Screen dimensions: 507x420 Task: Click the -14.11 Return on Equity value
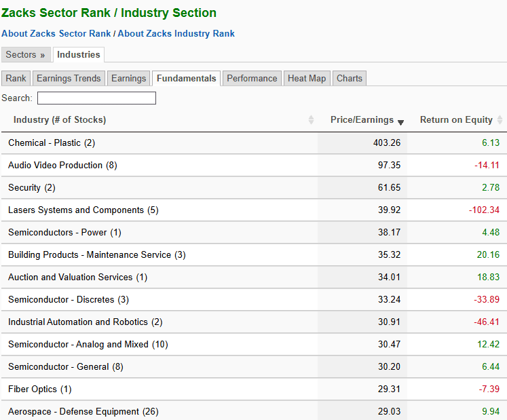pos(487,165)
